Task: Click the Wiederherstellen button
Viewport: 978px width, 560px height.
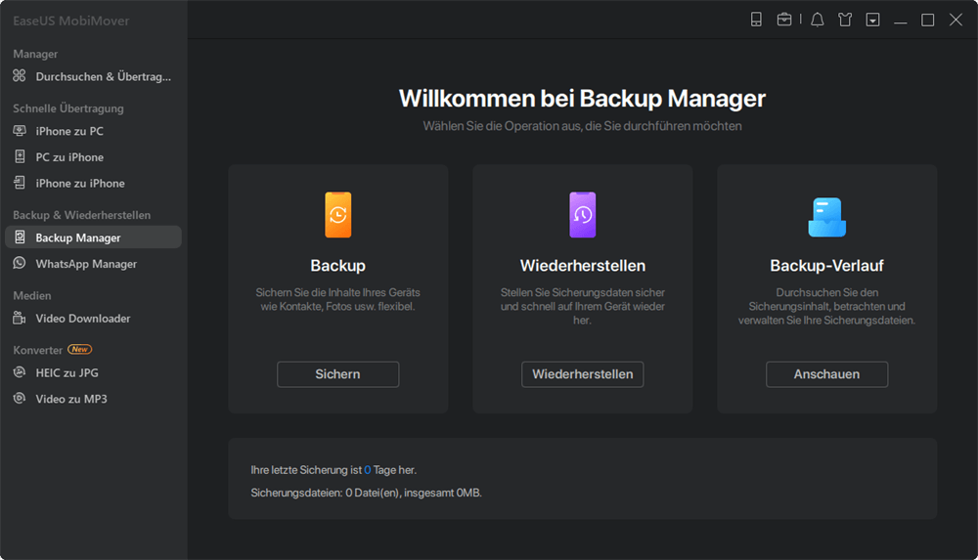Action: pyautogui.click(x=583, y=374)
